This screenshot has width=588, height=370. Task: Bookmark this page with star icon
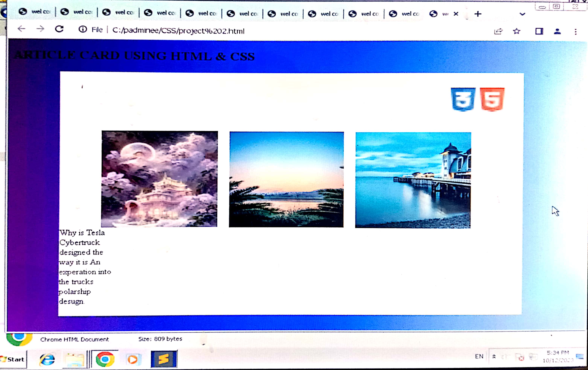pos(516,31)
